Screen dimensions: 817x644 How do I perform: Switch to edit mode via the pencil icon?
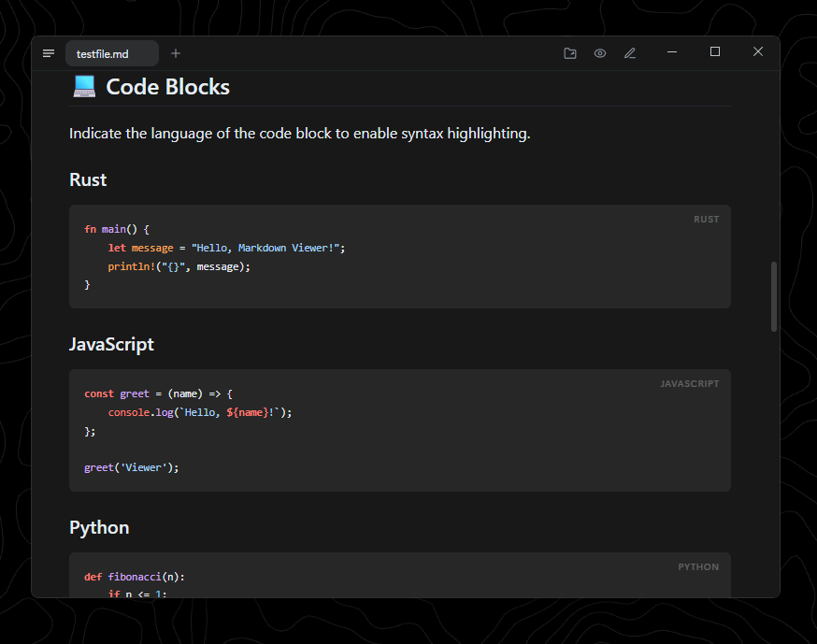tap(630, 52)
